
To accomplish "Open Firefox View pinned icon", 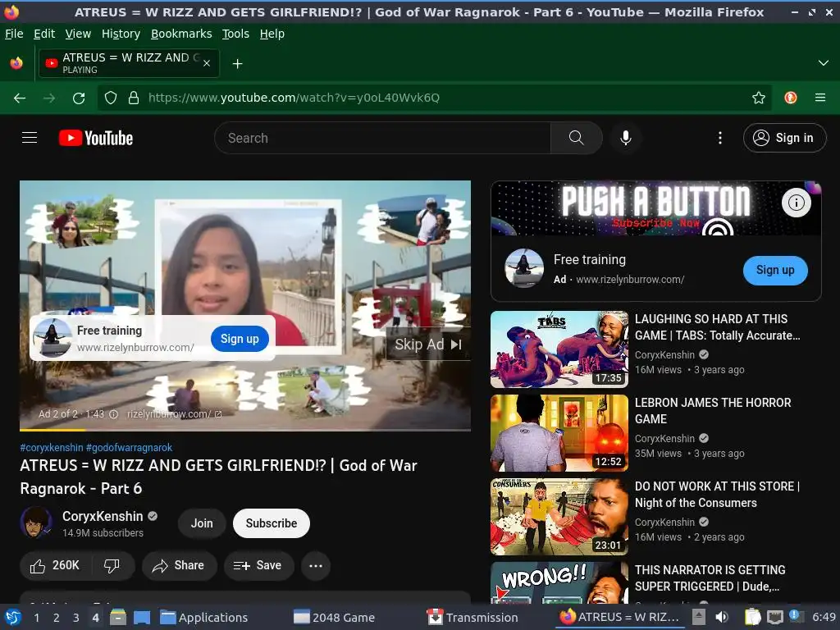I will tap(16, 63).
